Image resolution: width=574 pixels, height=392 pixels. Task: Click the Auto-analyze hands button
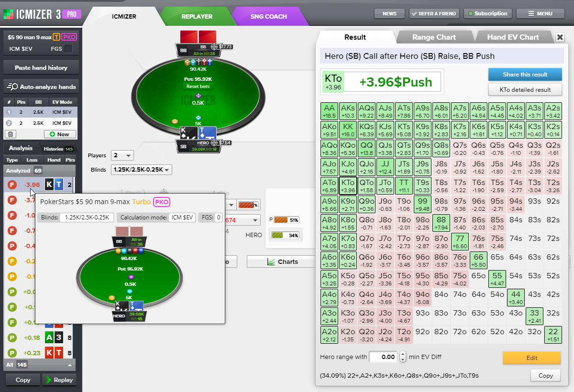coord(41,87)
